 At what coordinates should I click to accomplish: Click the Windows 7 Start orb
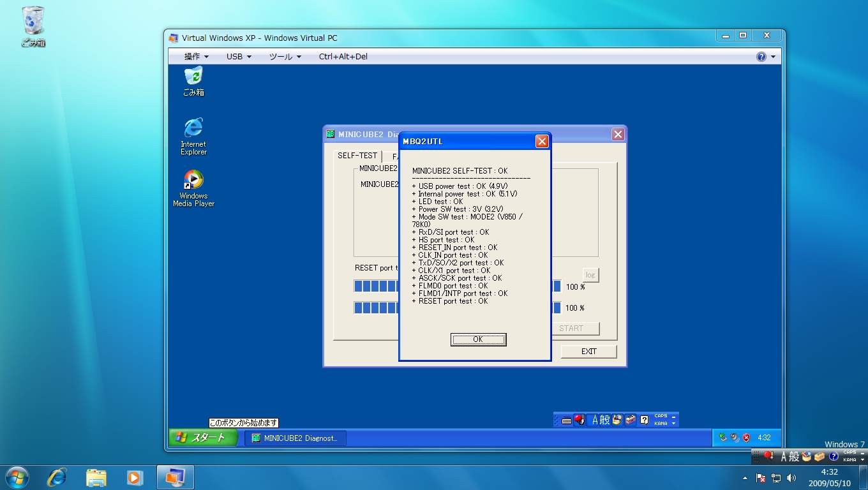(x=17, y=477)
